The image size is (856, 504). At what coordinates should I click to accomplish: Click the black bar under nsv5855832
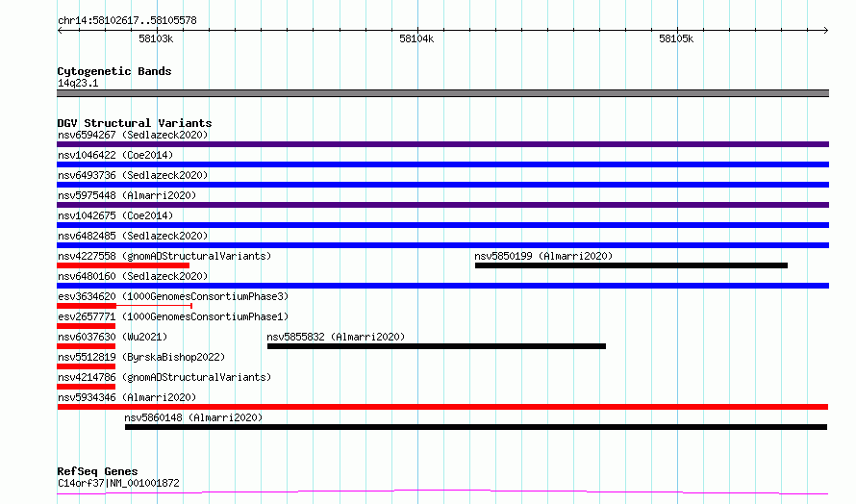click(437, 346)
